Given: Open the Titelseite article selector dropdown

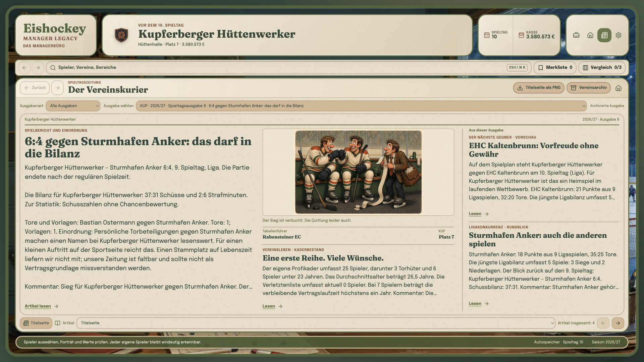Looking at the screenshot, I should point(316,323).
